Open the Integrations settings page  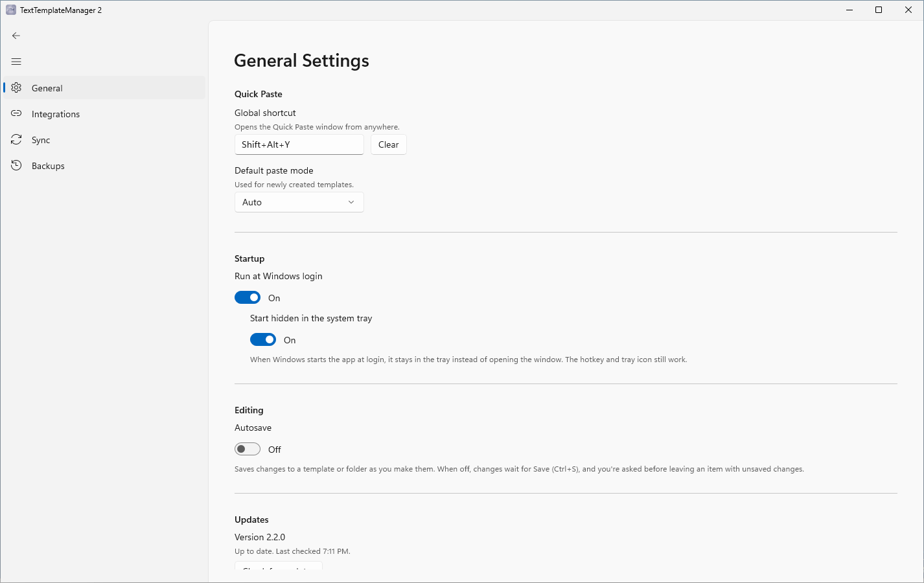coord(104,113)
